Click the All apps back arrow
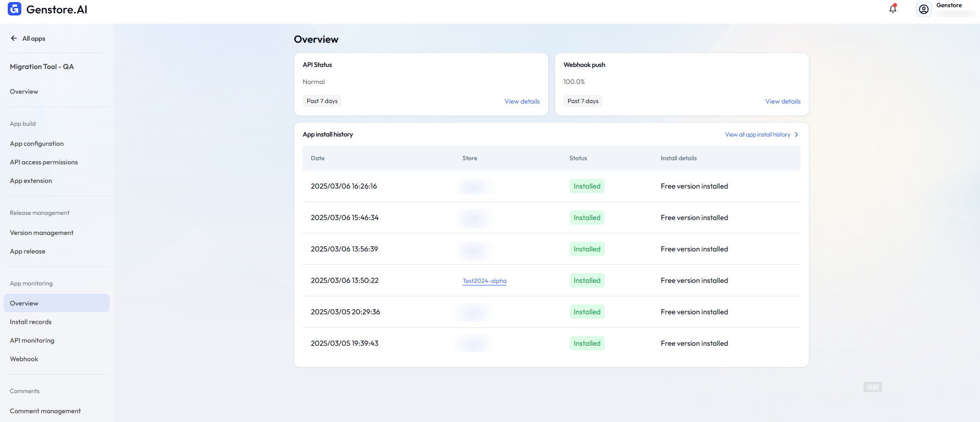 coord(14,38)
